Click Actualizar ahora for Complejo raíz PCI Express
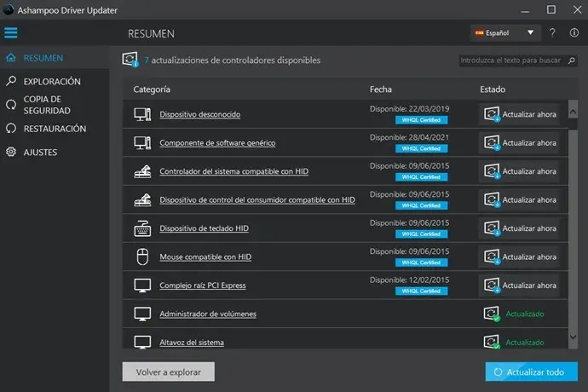 (519, 285)
